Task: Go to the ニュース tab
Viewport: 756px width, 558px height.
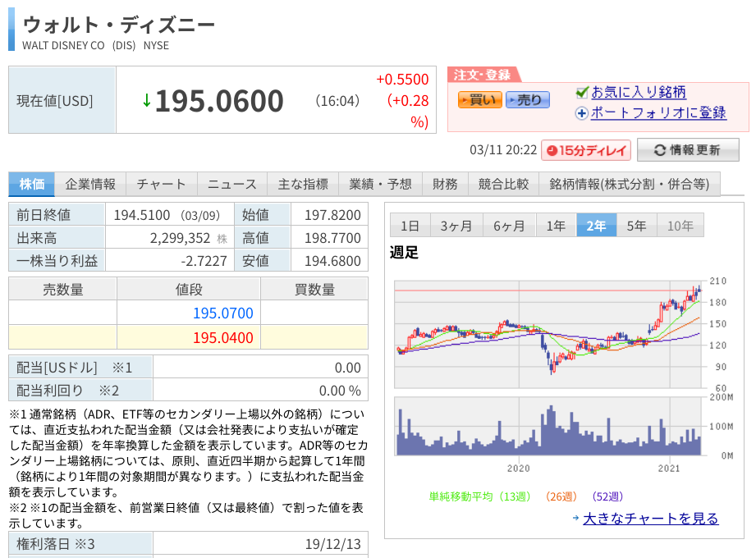Action: [232, 184]
